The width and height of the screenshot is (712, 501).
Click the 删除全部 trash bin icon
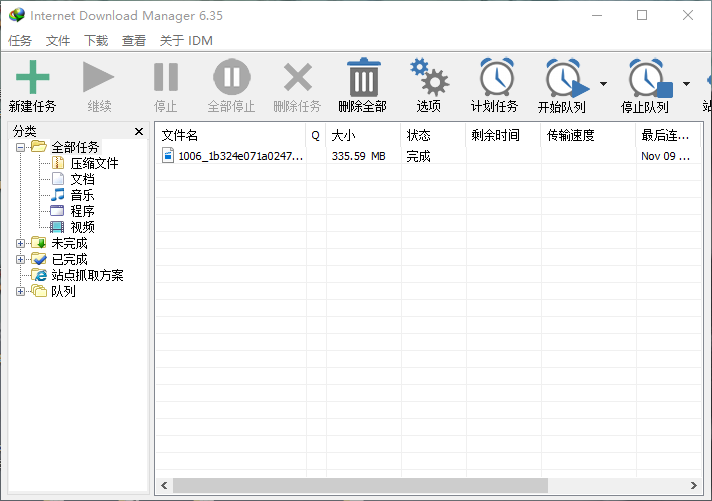pos(364,77)
